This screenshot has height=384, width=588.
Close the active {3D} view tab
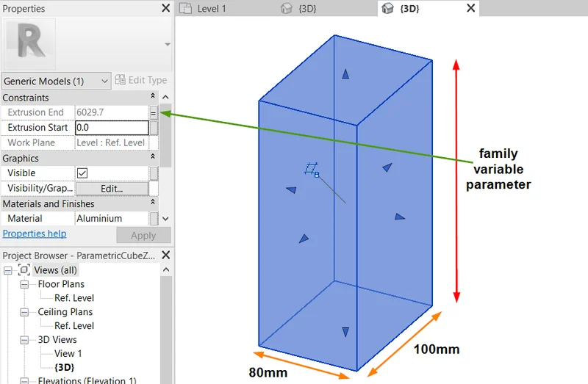pyautogui.click(x=471, y=8)
